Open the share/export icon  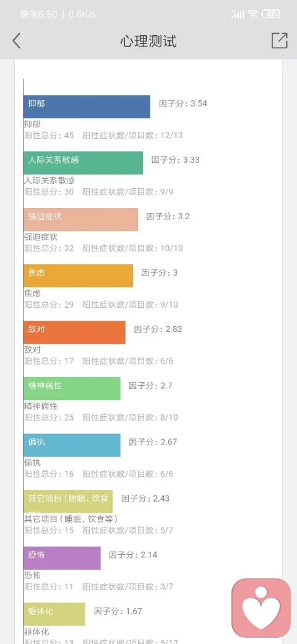click(279, 41)
